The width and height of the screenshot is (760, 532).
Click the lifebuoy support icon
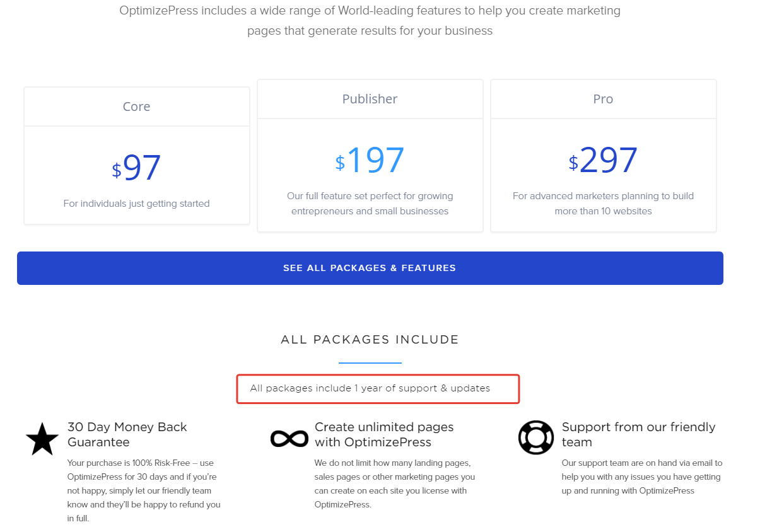point(536,437)
